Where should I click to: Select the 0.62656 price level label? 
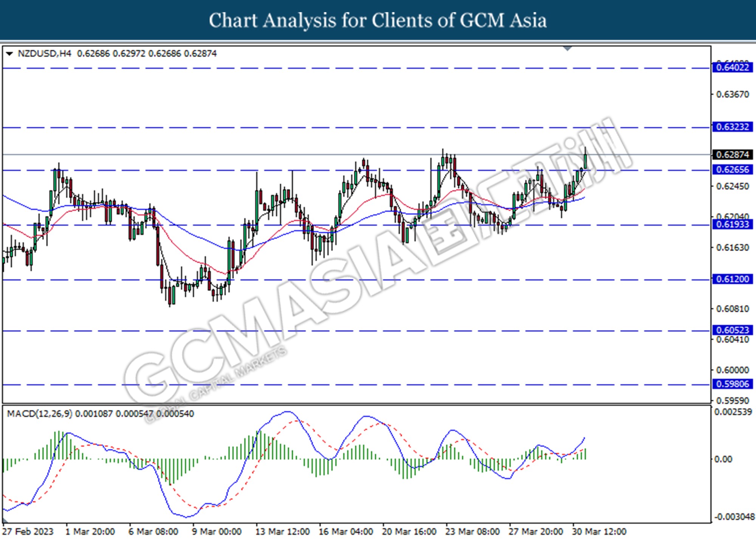coord(733,169)
